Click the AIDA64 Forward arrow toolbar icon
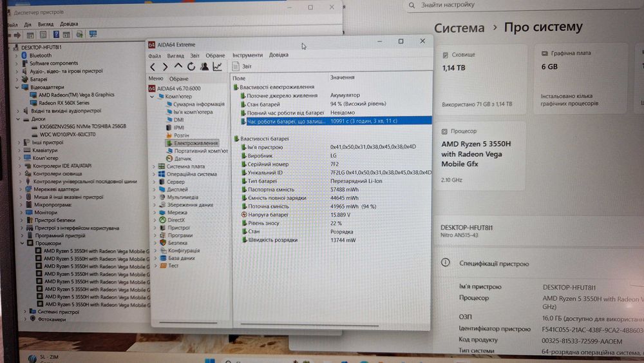This screenshot has width=644, height=363. [165, 66]
